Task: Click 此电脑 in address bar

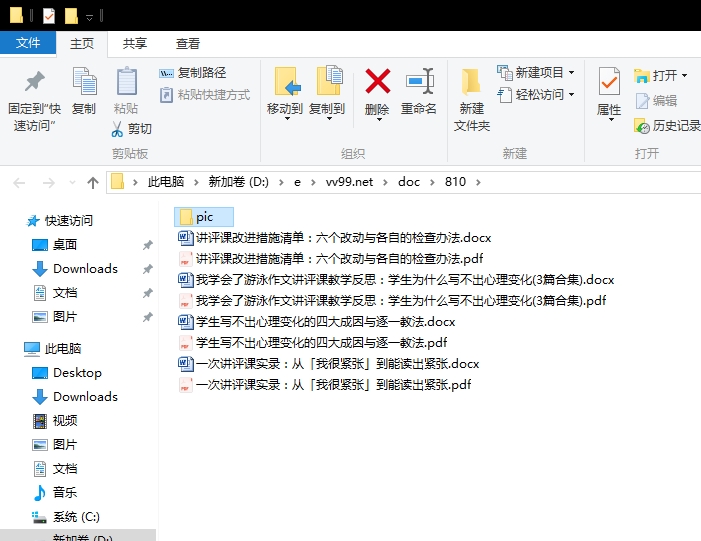Action: (x=166, y=182)
